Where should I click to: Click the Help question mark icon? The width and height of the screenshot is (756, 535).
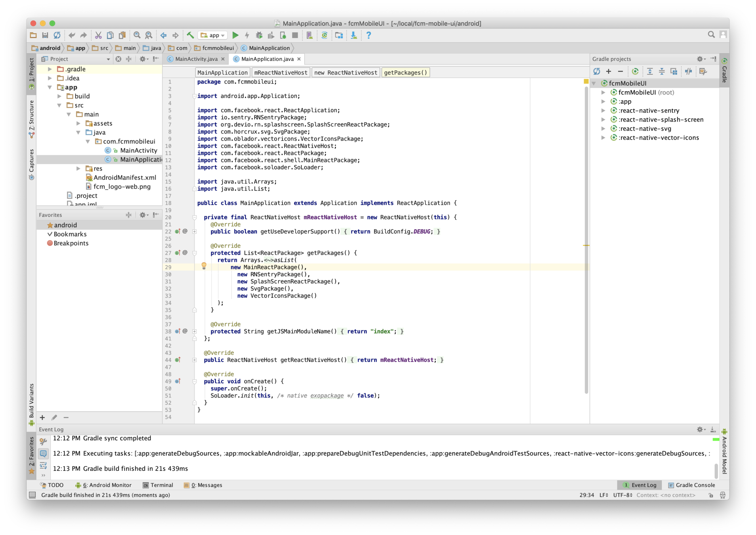pos(368,35)
